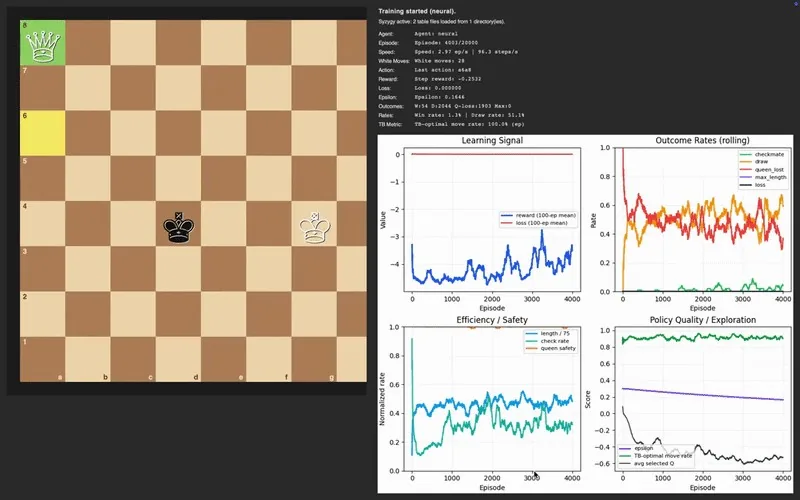800x500 pixels.
Task: Click the 'Episode: 4003/20000' value
Action: tap(446, 43)
